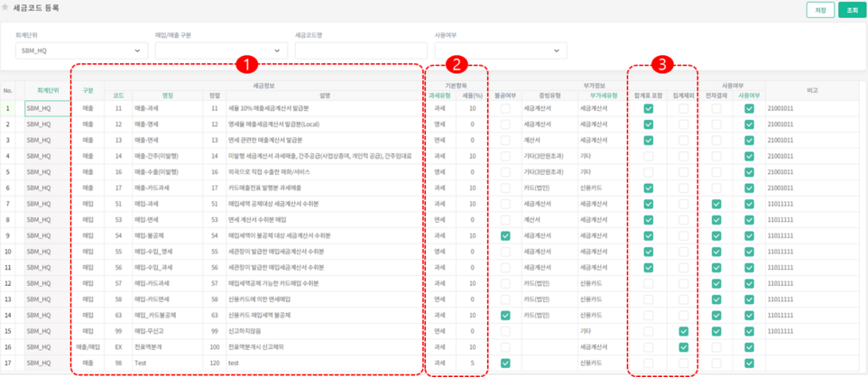The width and height of the screenshot is (868, 377).
Task: Uncheck 집계제외 for row 16 전표액분개
Action: (684, 347)
